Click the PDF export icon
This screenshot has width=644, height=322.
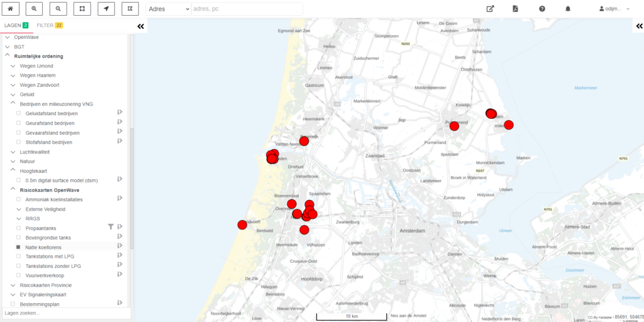(x=516, y=9)
